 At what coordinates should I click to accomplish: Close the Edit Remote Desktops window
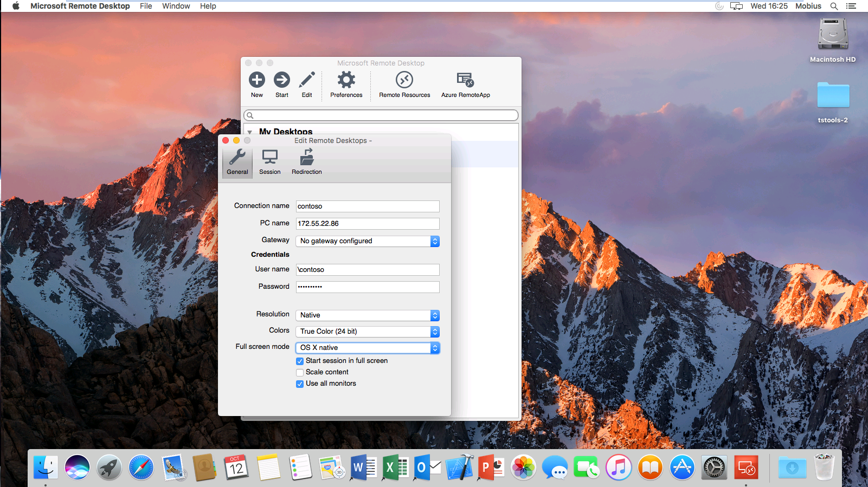(226, 140)
